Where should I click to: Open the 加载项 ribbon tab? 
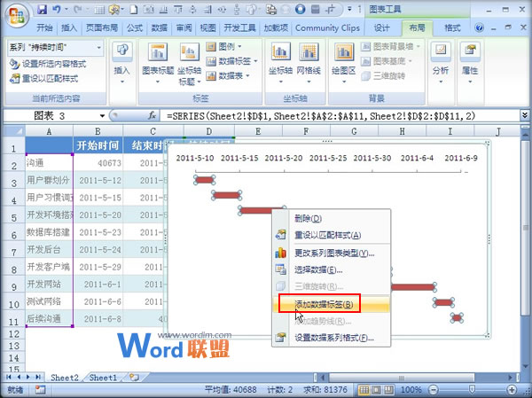[276, 27]
